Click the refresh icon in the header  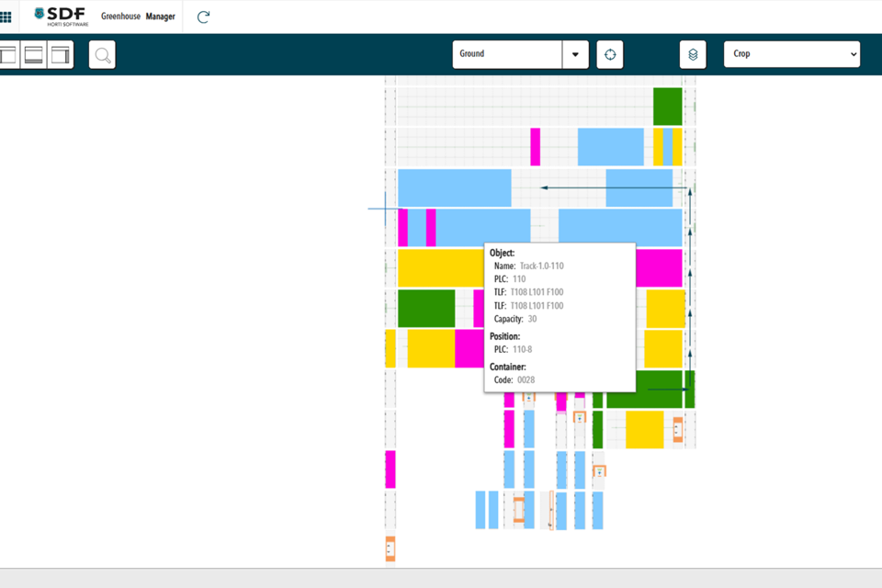203,17
